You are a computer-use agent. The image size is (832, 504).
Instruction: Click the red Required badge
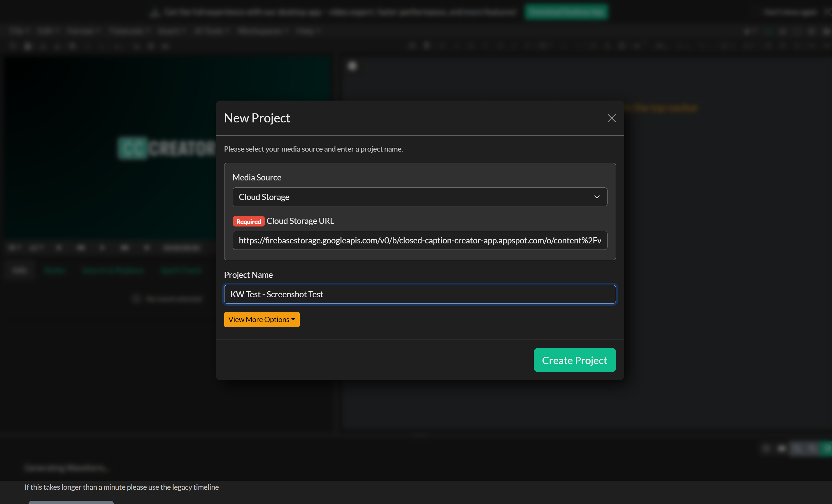point(248,221)
